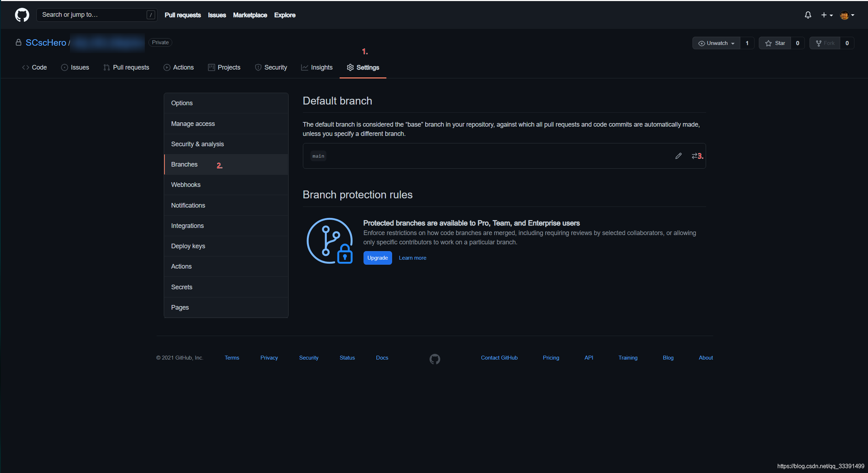Open Training footer link
This screenshot has width=868, height=473.
(x=628, y=358)
